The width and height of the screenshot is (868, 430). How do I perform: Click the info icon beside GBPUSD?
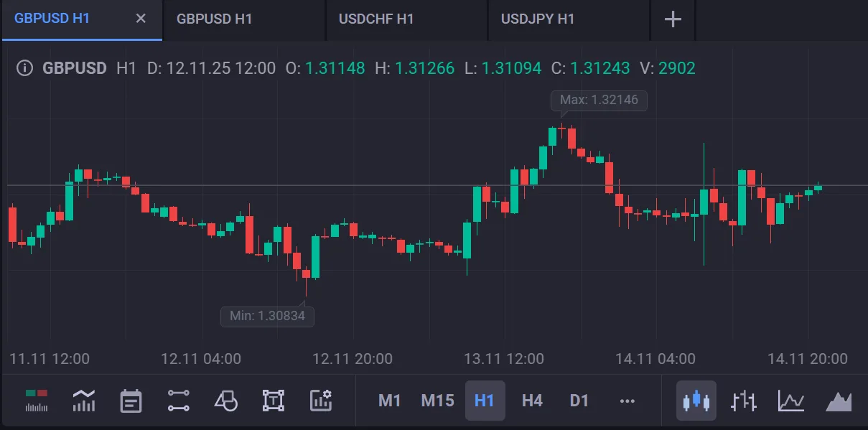point(24,68)
